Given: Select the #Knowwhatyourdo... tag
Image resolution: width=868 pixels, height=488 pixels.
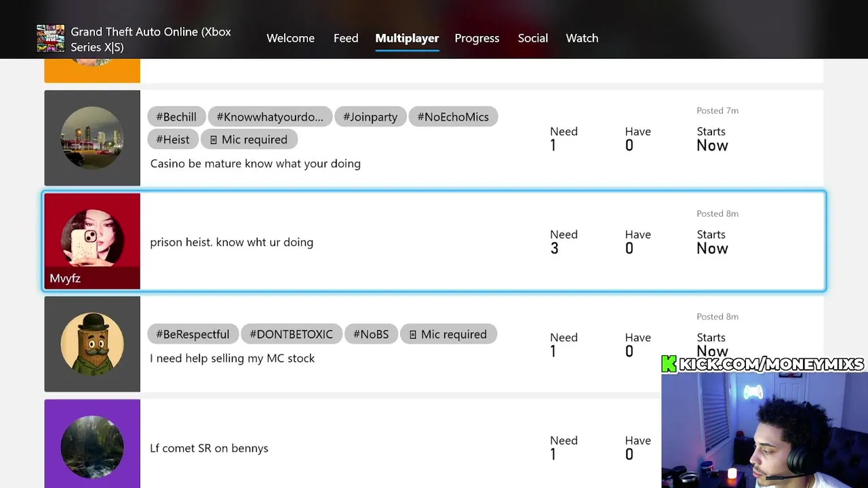Looking at the screenshot, I should click(x=270, y=117).
